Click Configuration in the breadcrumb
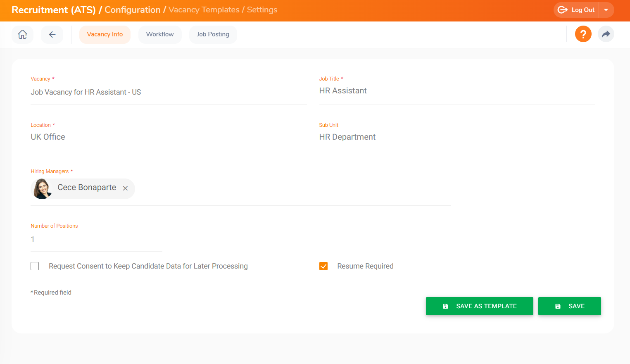 [132, 10]
